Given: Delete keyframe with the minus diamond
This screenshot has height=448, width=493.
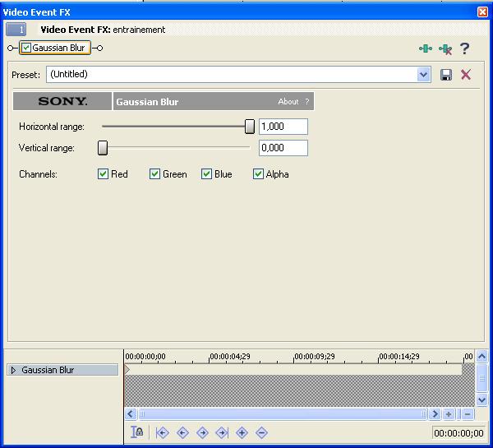Looking at the screenshot, I should click(261, 433).
